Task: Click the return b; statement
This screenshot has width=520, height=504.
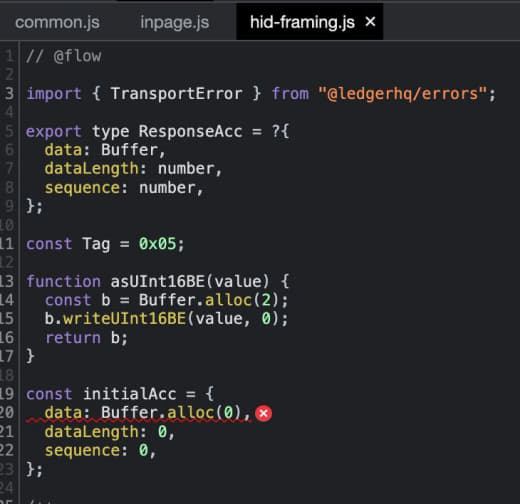Action: click(87, 338)
